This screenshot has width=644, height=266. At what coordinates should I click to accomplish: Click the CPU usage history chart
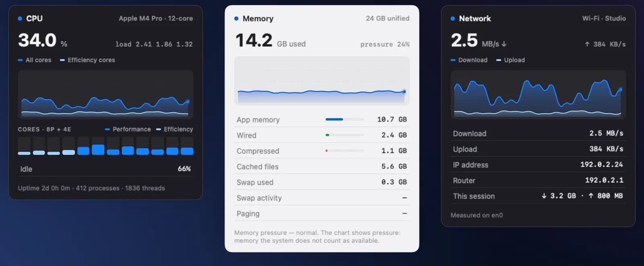click(105, 94)
